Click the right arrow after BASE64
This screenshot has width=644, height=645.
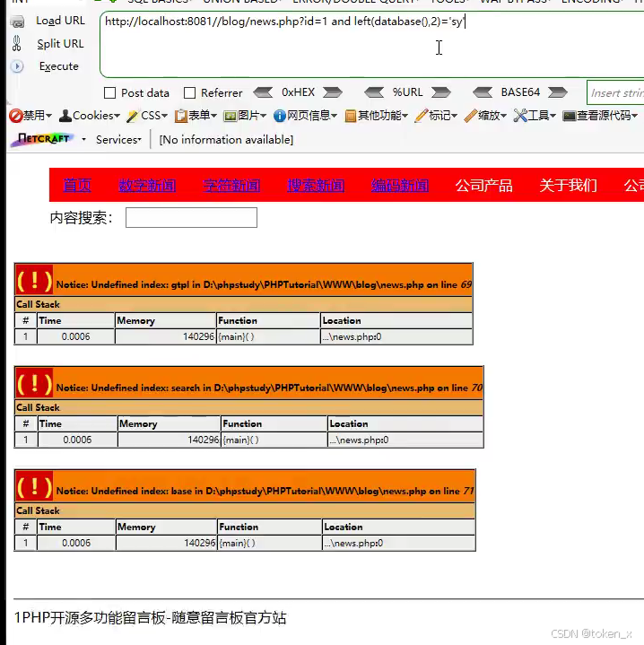(558, 92)
